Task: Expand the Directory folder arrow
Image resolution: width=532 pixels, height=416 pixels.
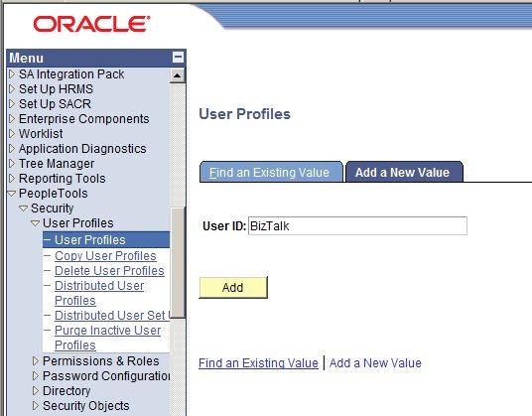Action: pyautogui.click(x=36, y=391)
